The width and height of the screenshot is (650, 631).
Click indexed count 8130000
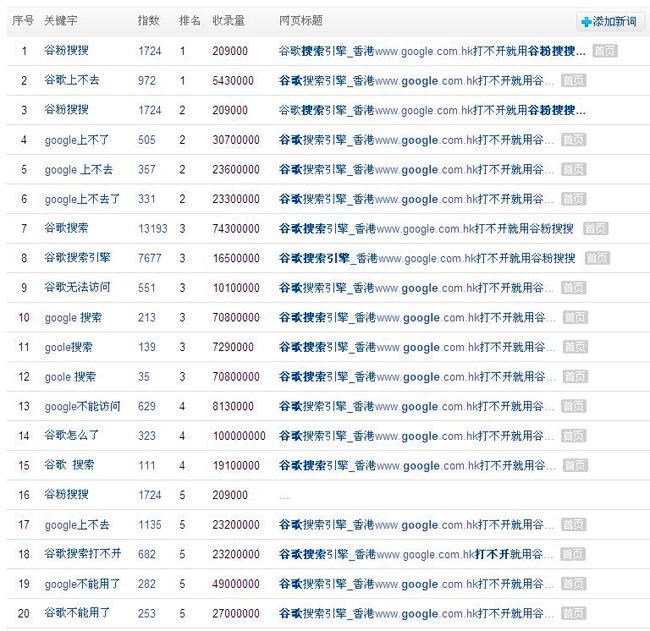pos(233,407)
